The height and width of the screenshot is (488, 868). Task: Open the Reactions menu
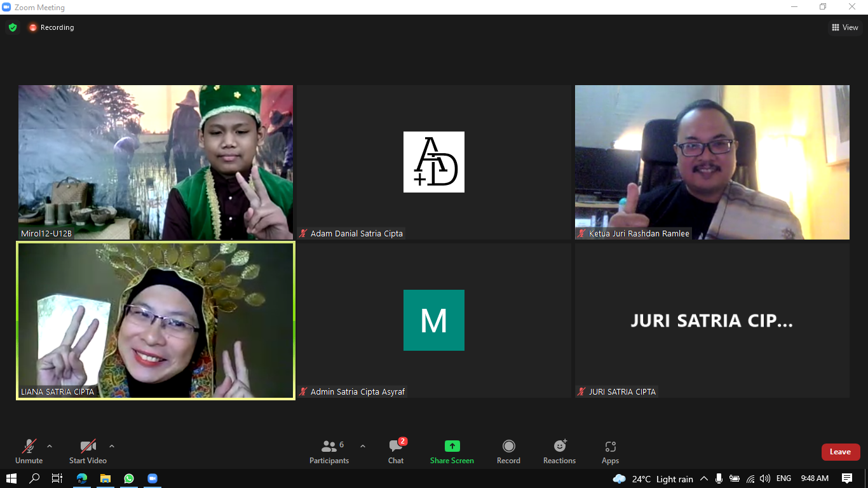click(x=559, y=451)
